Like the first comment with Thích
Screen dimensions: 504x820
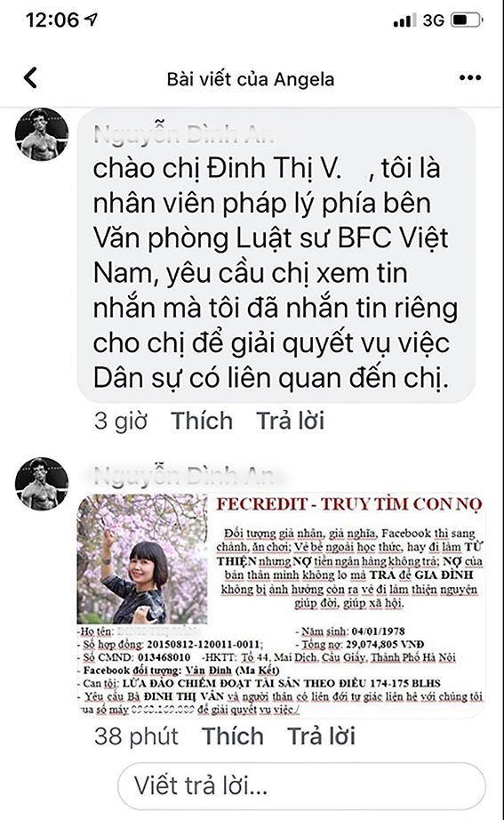coord(202,421)
